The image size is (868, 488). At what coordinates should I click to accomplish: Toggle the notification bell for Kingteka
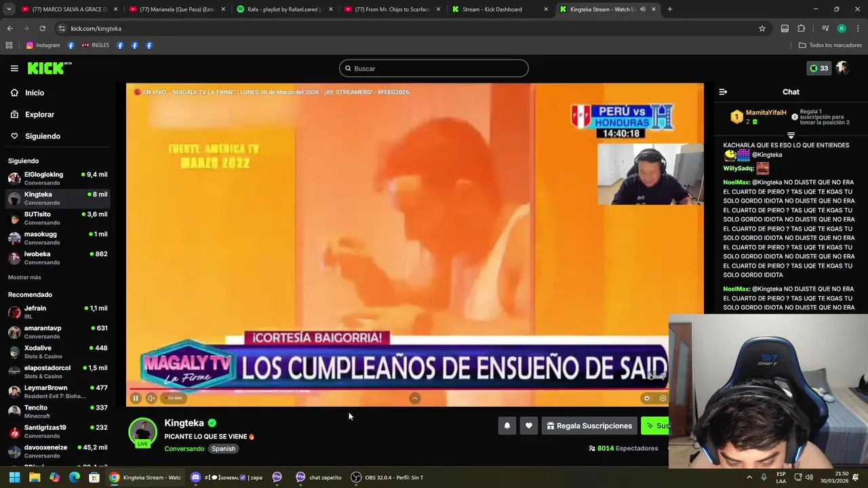click(507, 426)
